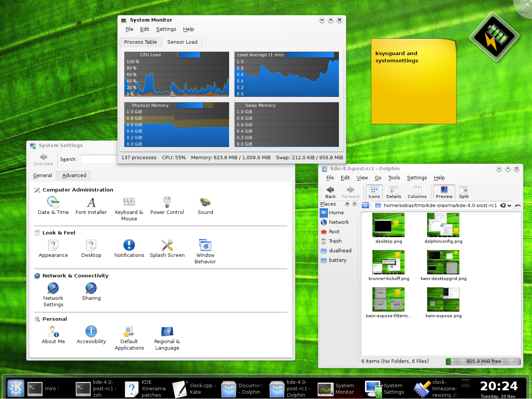Activate KDE Xinerama patches taskbar entry

146,389
